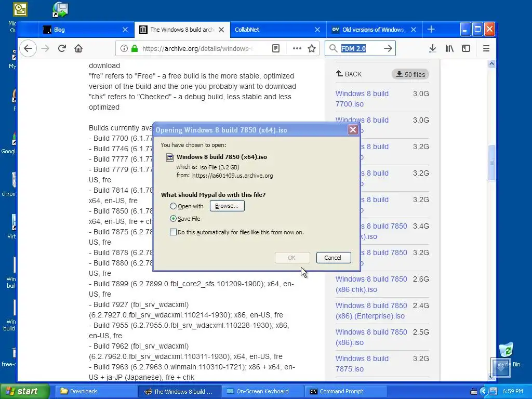Viewport: 532px width, 399px height.
Task: Go back to the previous page
Action: [28, 48]
